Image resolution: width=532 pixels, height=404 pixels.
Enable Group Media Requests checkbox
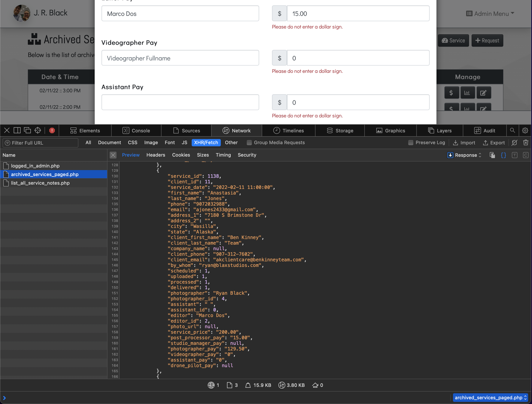pyautogui.click(x=249, y=143)
